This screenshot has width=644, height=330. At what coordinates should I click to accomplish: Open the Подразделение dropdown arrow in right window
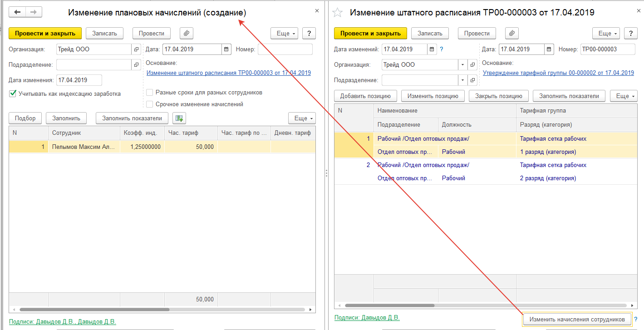pos(463,80)
